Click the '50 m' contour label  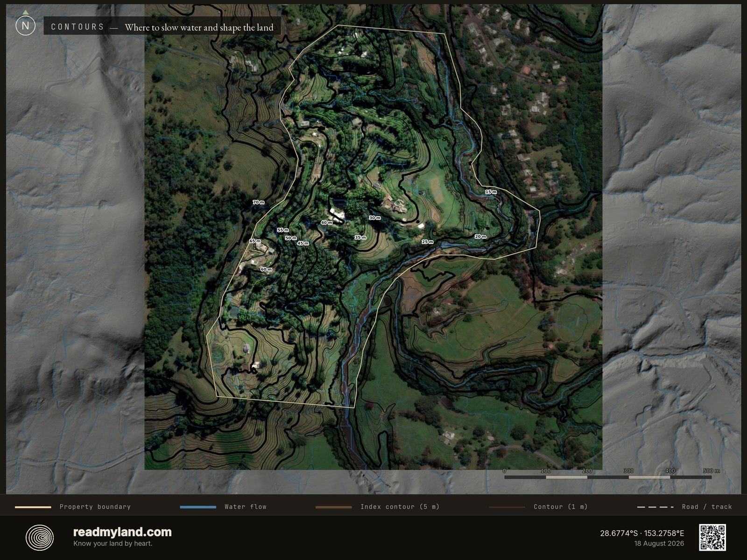coord(291,238)
